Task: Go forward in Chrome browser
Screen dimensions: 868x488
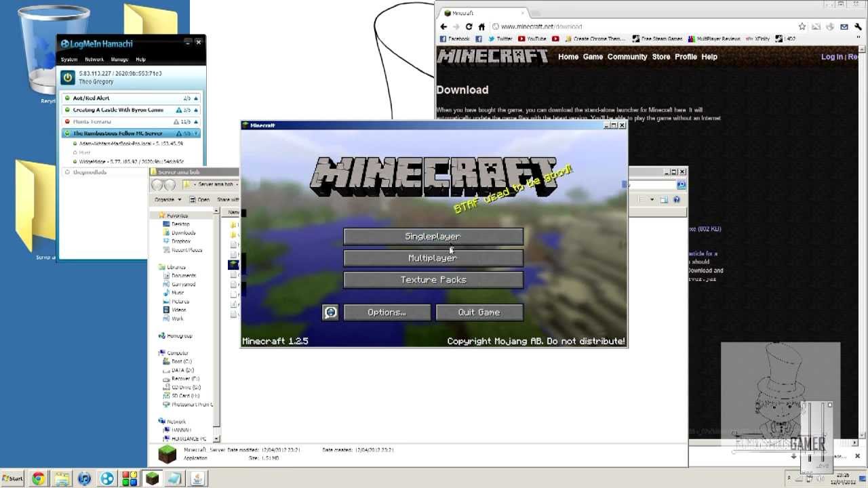Action: tap(456, 26)
